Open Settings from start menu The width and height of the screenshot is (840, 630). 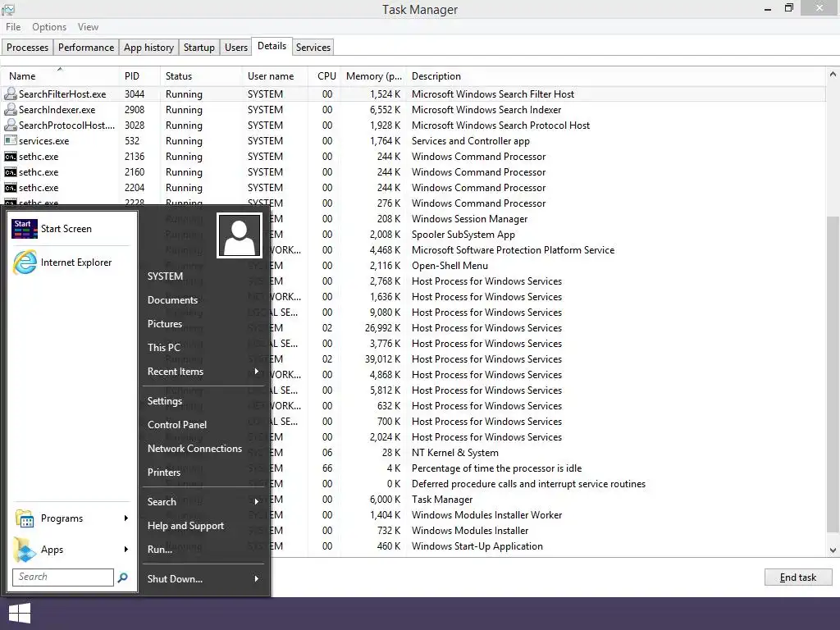click(x=165, y=400)
